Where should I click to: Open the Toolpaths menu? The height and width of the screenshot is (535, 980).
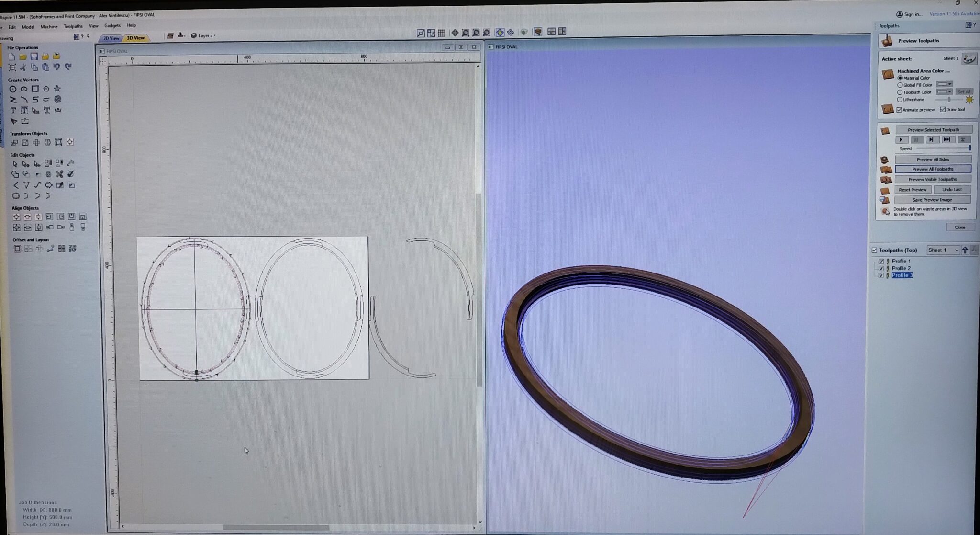pyautogui.click(x=73, y=26)
